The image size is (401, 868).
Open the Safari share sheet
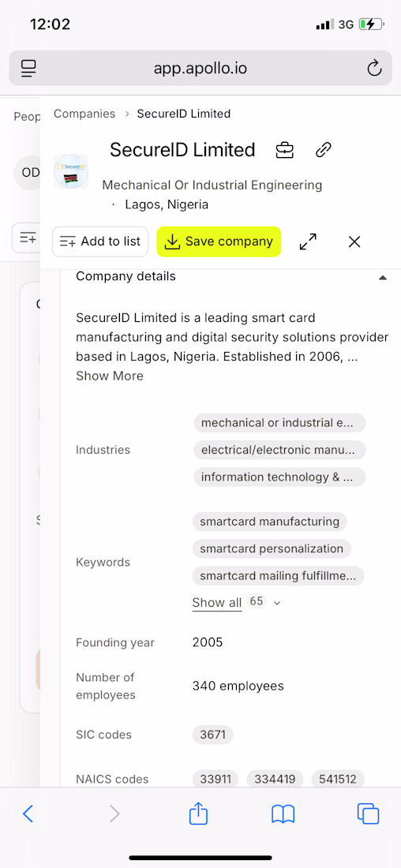coord(198,814)
